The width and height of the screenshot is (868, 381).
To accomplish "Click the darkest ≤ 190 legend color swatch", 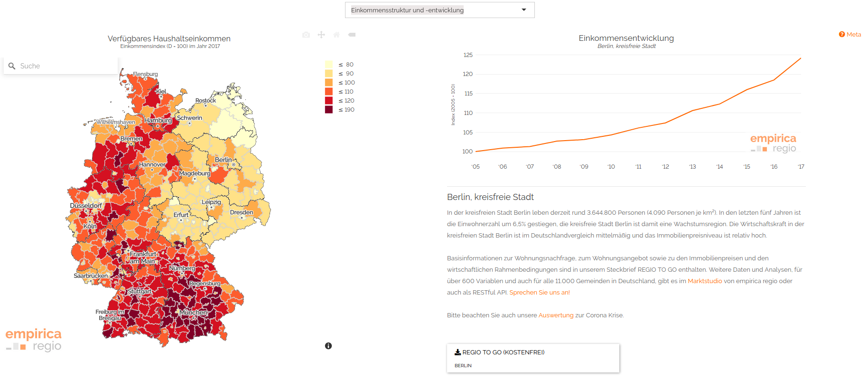I will [x=329, y=110].
